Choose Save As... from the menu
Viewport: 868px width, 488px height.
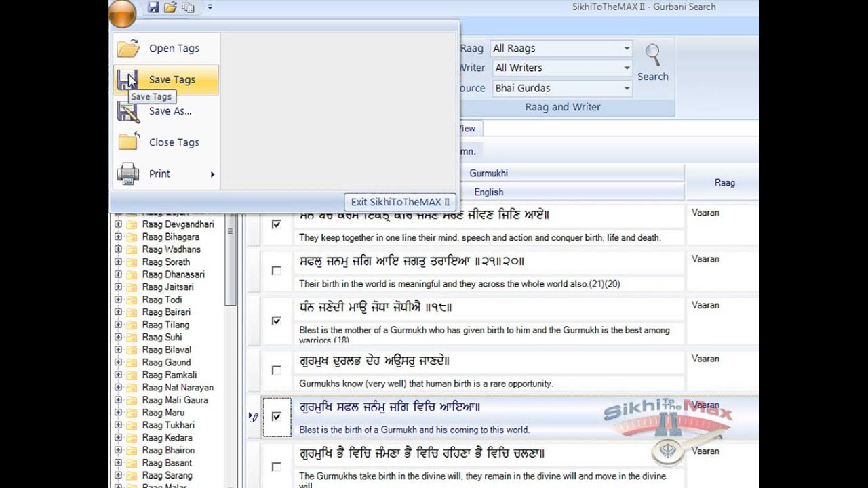(x=165, y=110)
